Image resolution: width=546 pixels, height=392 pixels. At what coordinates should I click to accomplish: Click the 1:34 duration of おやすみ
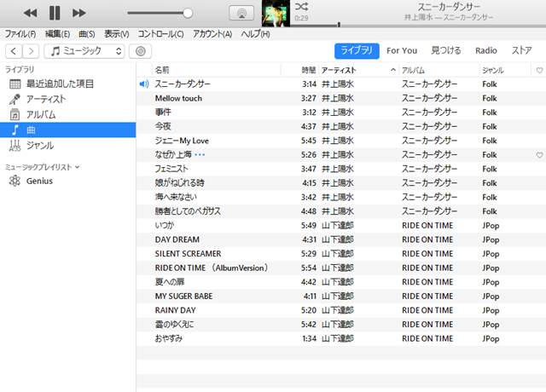point(309,338)
